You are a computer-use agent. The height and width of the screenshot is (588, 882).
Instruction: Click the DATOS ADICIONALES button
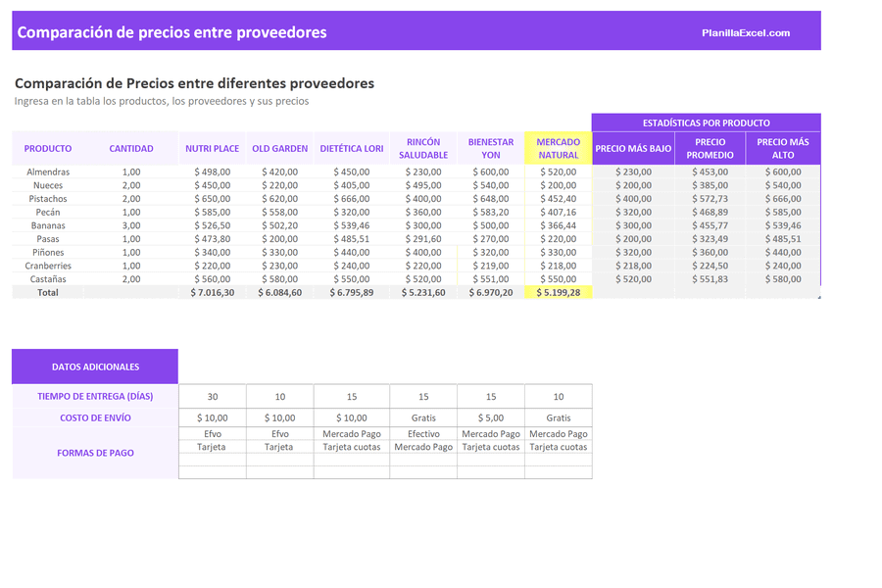click(93, 366)
